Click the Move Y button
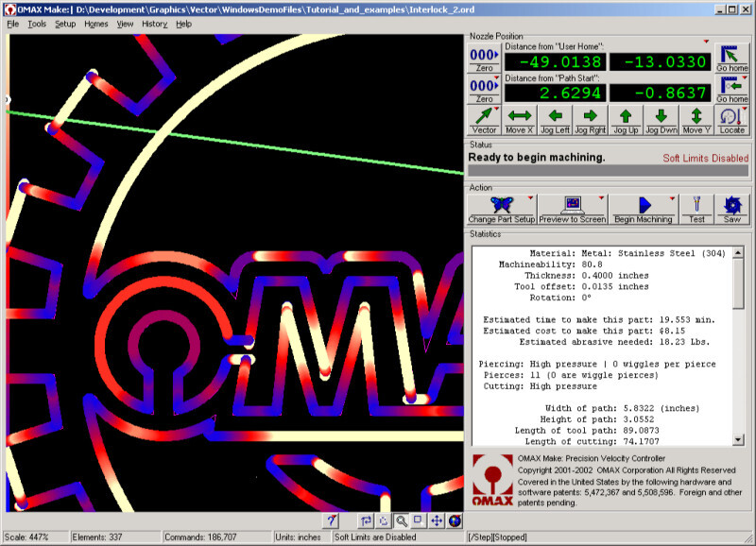Viewport: 756px width, 546px height. (696, 120)
